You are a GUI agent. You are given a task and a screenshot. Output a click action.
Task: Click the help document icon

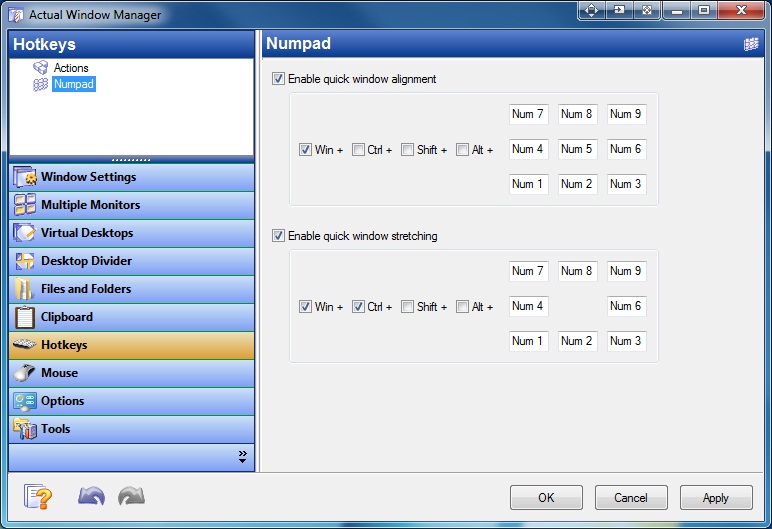tap(38, 496)
